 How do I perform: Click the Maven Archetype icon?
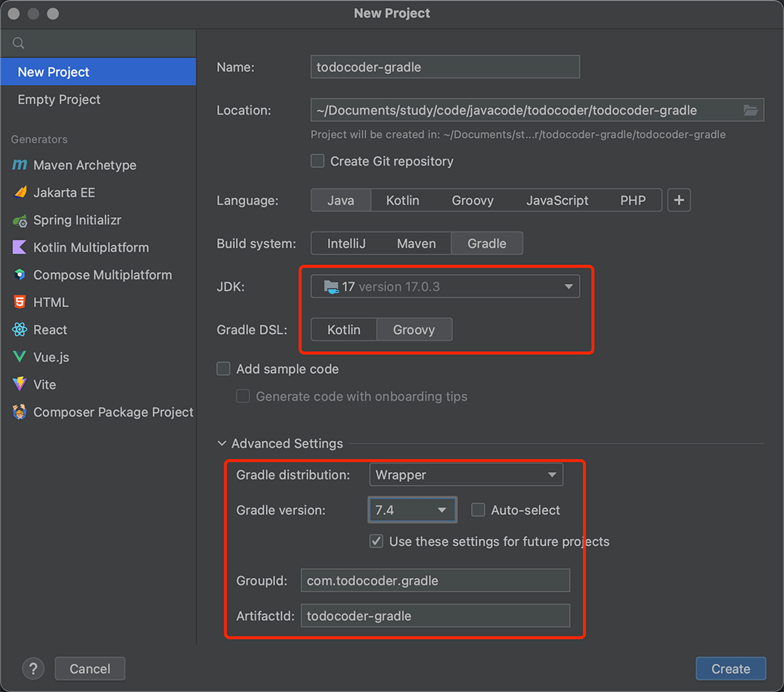(x=20, y=165)
